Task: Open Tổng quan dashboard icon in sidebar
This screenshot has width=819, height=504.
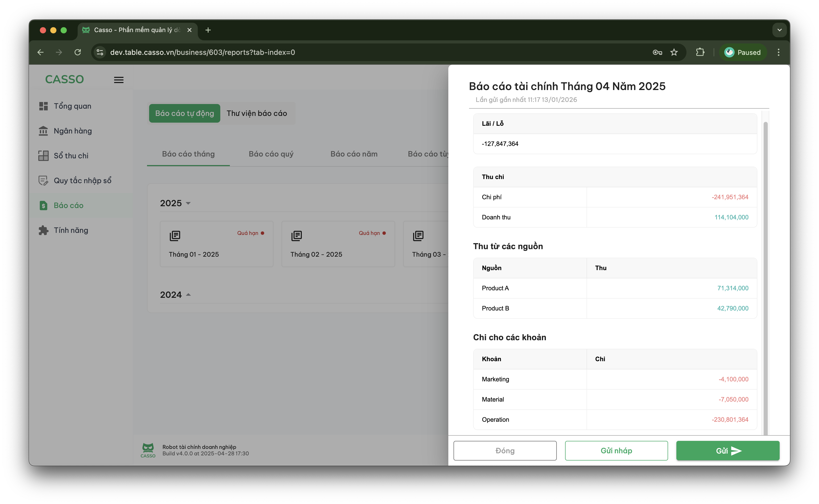Action: pos(43,106)
